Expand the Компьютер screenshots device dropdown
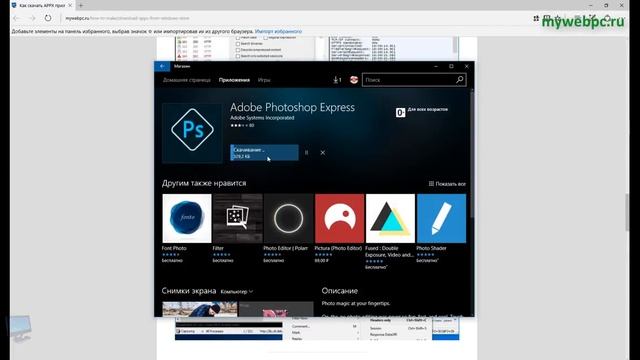 point(237,291)
